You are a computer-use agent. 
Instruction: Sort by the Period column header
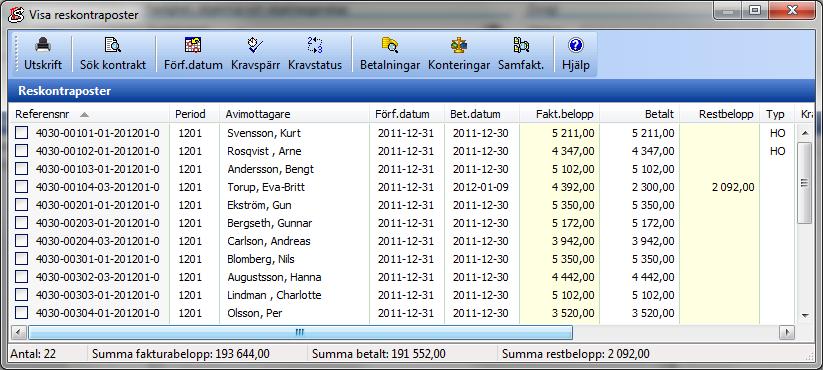click(x=194, y=114)
